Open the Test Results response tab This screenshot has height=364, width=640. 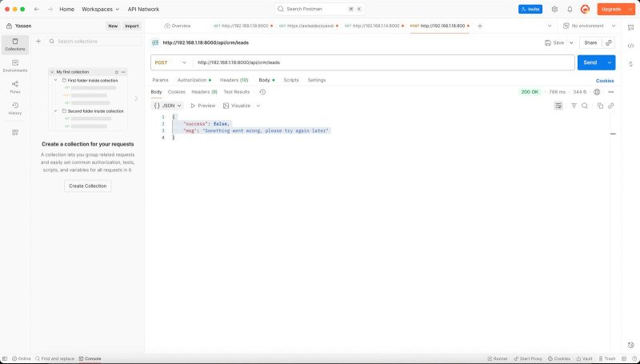(236, 92)
